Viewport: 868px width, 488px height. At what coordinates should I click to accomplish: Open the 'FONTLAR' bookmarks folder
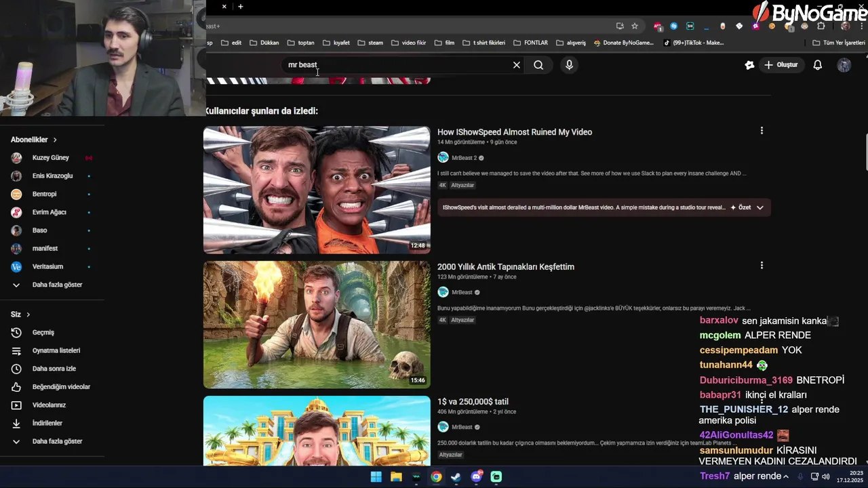pos(530,43)
